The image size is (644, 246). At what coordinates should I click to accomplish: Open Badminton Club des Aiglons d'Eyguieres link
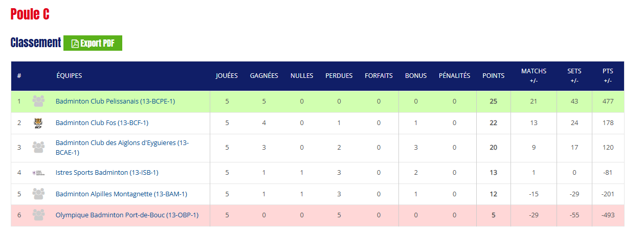coord(122,148)
